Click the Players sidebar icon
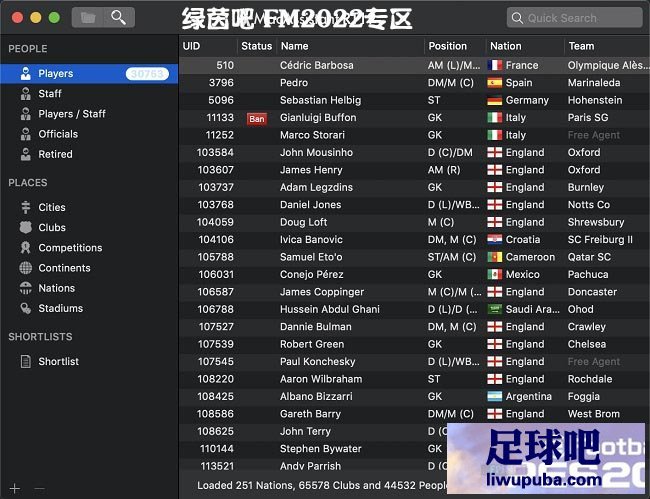This screenshot has height=499, width=650. pos(26,74)
